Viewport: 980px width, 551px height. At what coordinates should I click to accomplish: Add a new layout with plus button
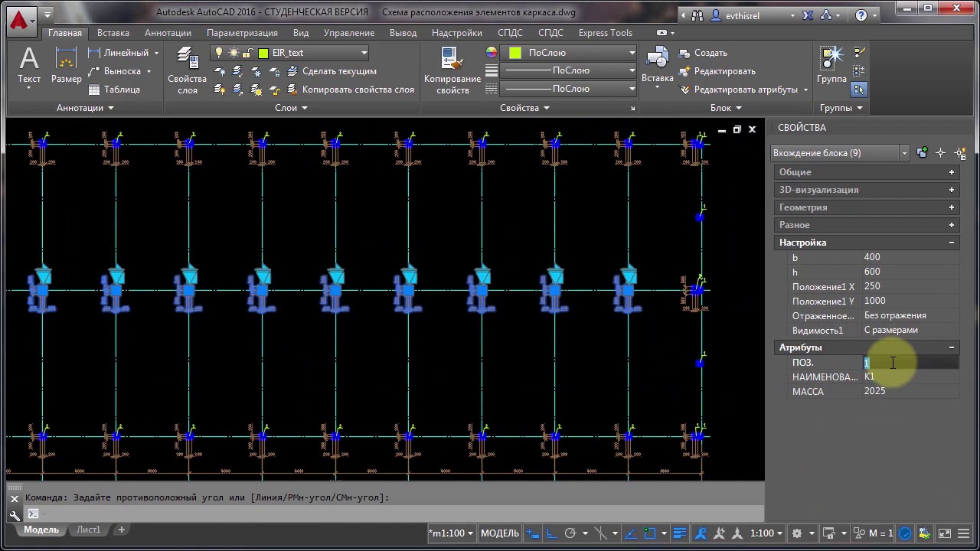[x=121, y=530]
